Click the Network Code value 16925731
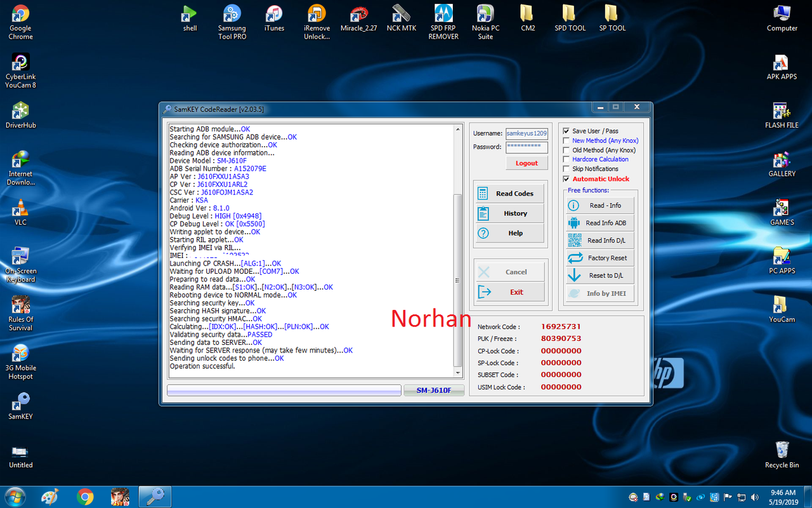Image resolution: width=812 pixels, height=508 pixels. 561,326
